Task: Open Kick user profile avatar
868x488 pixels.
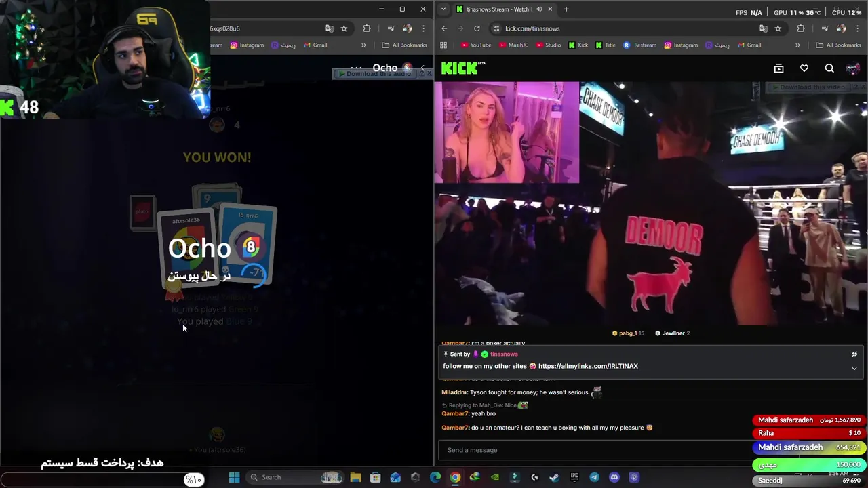Action: click(x=853, y=68)
